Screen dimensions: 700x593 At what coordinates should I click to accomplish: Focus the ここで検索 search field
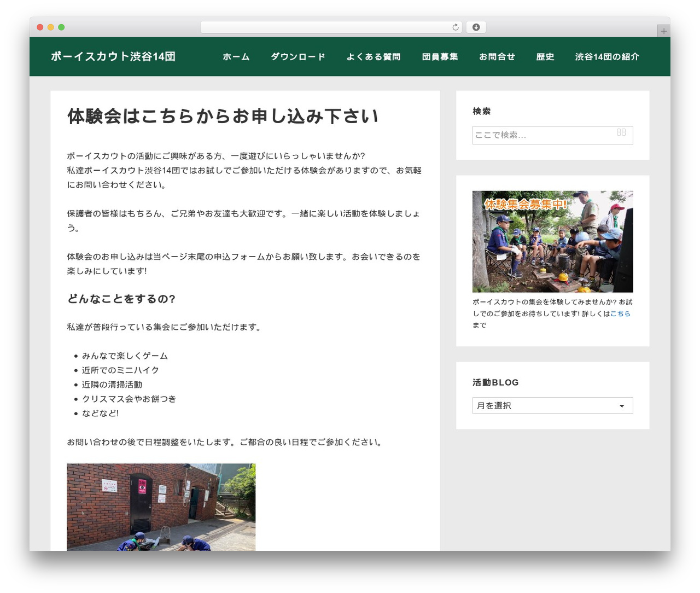tap(553, 135)
